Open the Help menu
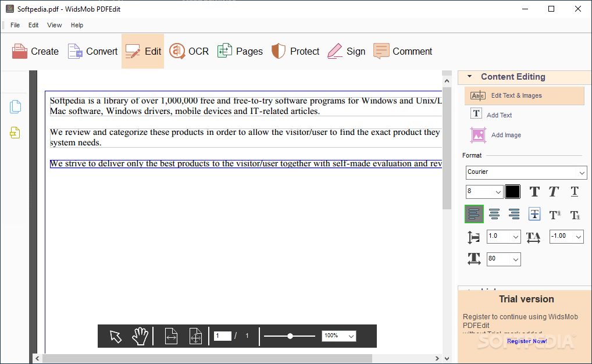Image resolution: width=592 pixels, height=364 pixels. coord(77,26)
